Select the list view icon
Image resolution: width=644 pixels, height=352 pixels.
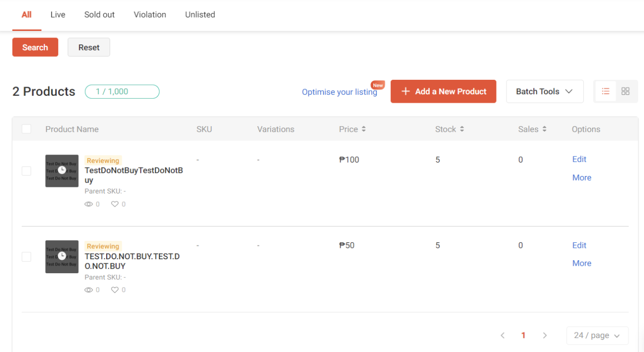click(605, 91)
